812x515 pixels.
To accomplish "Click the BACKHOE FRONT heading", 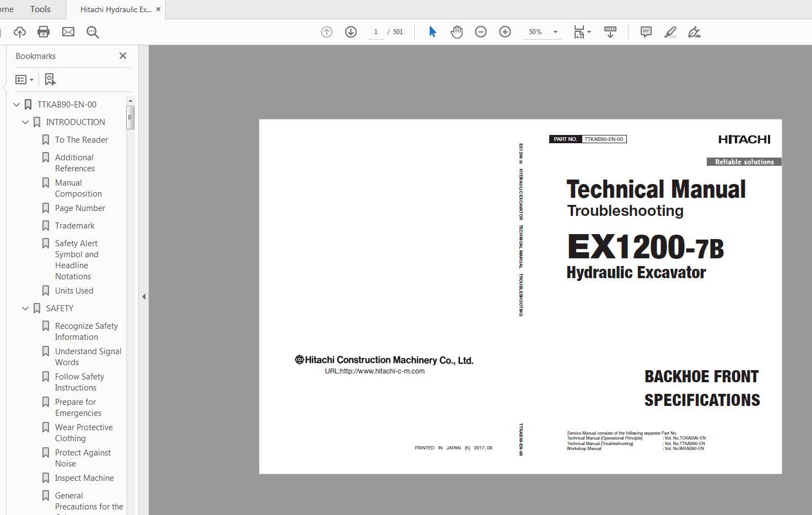I will (701, 376).
